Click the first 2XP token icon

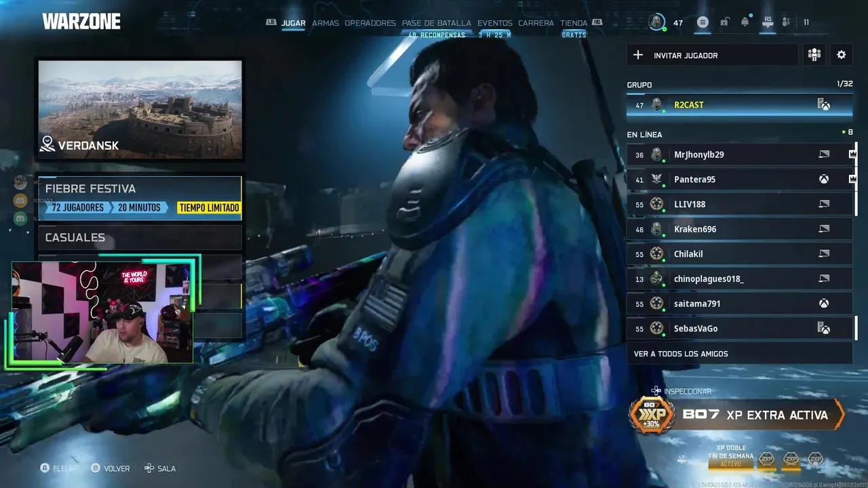coord(766,460)
